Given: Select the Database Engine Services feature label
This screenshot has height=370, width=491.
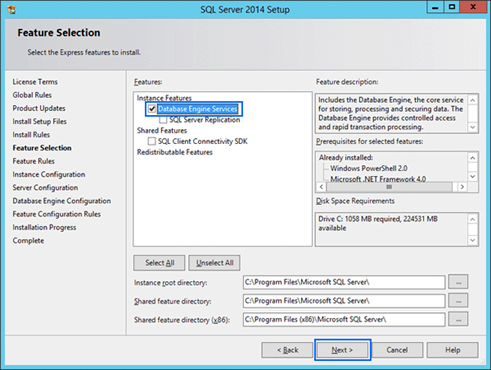Looking at the screenshot, I should [x=198, y=109].
